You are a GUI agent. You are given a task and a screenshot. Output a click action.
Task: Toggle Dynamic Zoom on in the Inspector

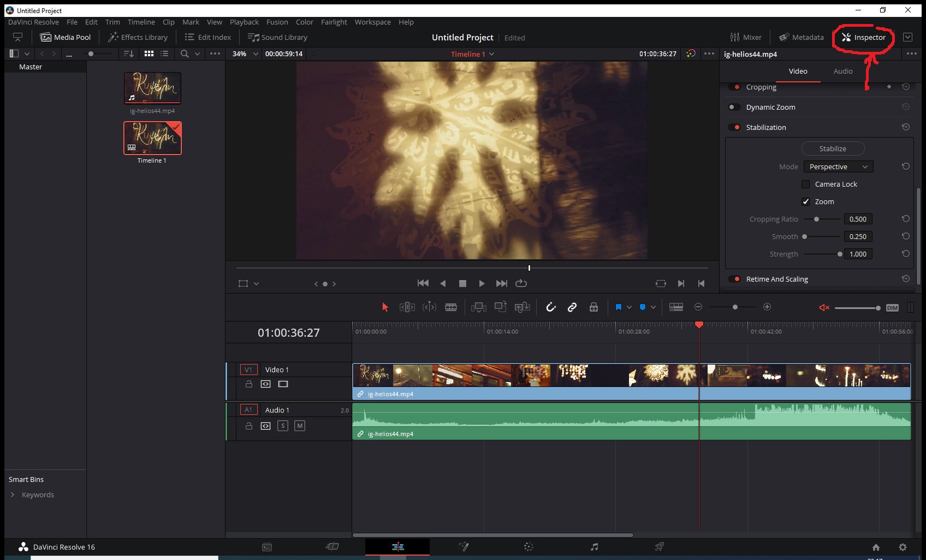click(734, 107)
